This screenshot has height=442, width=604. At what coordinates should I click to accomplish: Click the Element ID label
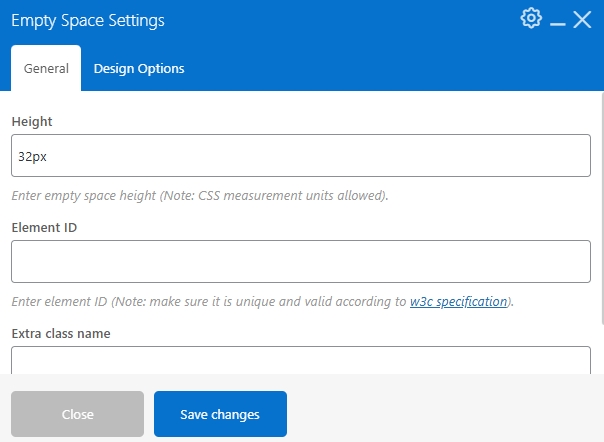(x=44, y=227)
